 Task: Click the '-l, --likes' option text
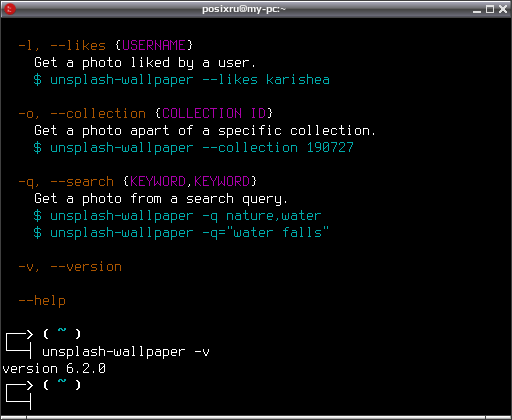[x=62, y=45]
